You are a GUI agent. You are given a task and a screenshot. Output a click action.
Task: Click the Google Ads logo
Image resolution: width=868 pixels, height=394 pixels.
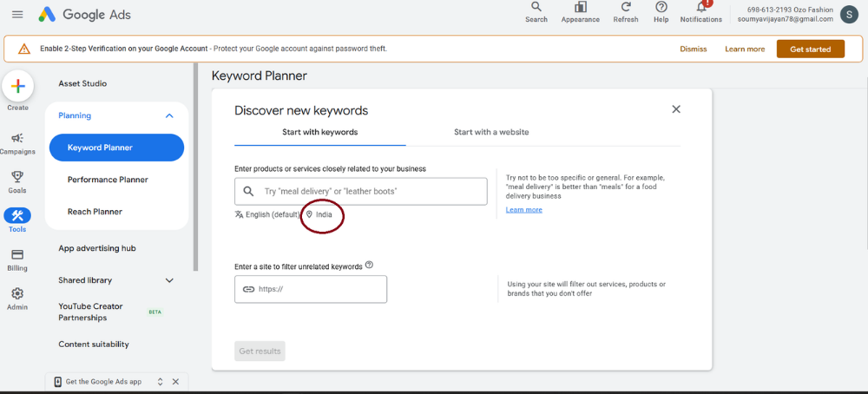[x=85, y=15]
